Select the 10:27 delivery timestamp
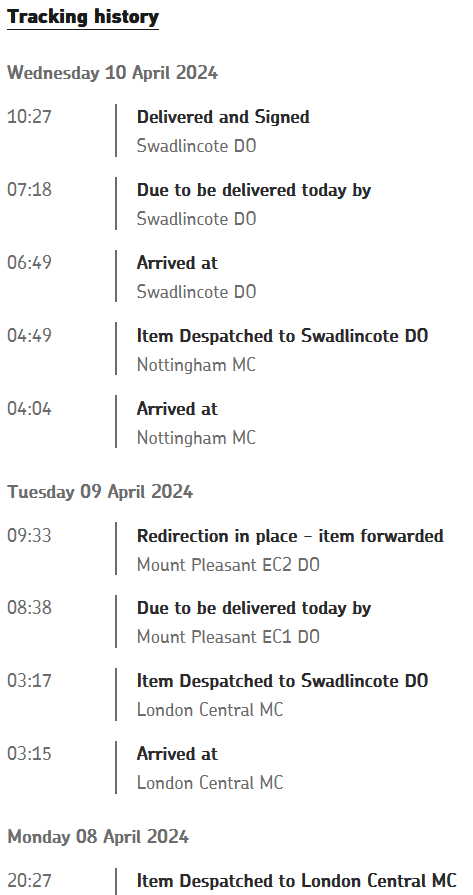This screenshot has height=895, width=473. (29, 117)
